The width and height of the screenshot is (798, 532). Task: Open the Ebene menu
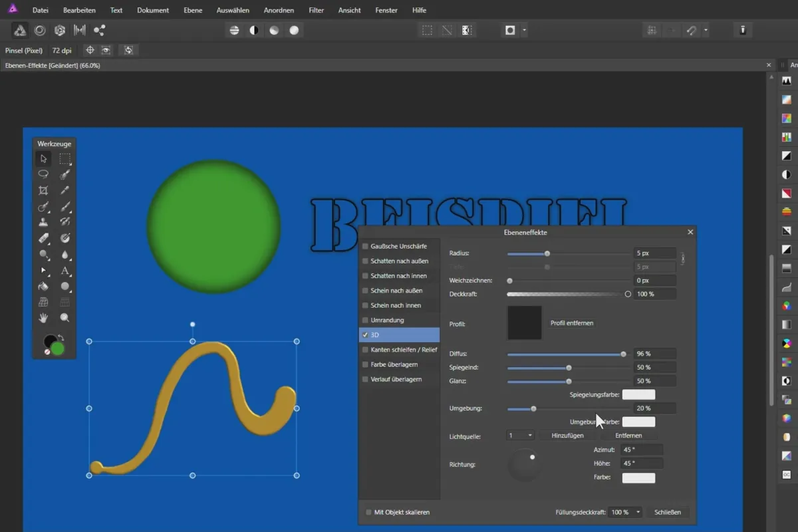(x=193, y=10)
